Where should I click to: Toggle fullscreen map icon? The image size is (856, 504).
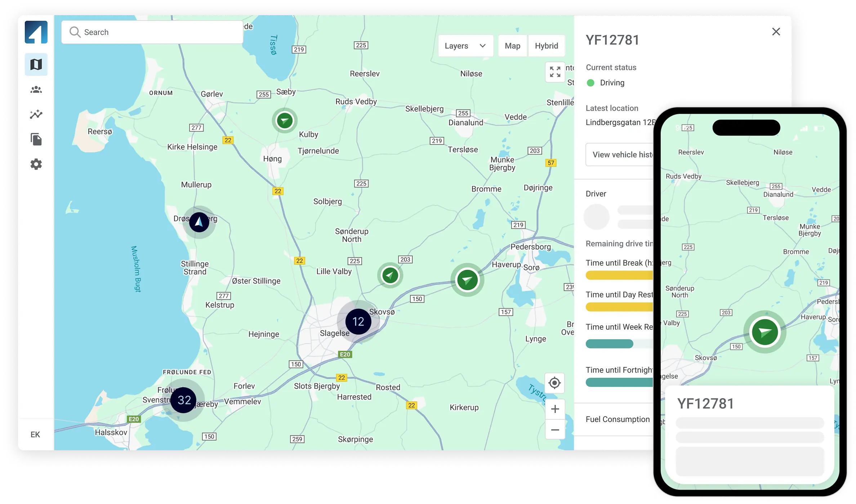555,72
